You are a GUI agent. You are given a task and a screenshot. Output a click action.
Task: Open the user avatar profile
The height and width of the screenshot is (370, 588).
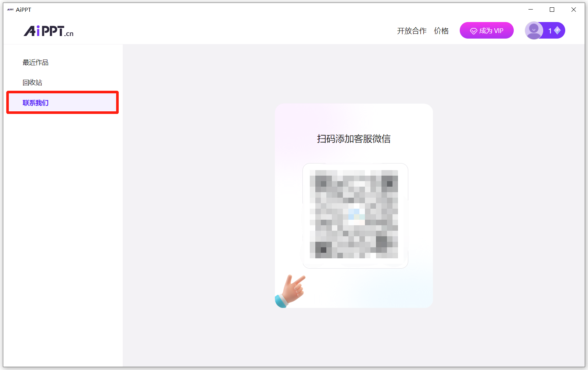pyautogui.click(x=534, y=30)
